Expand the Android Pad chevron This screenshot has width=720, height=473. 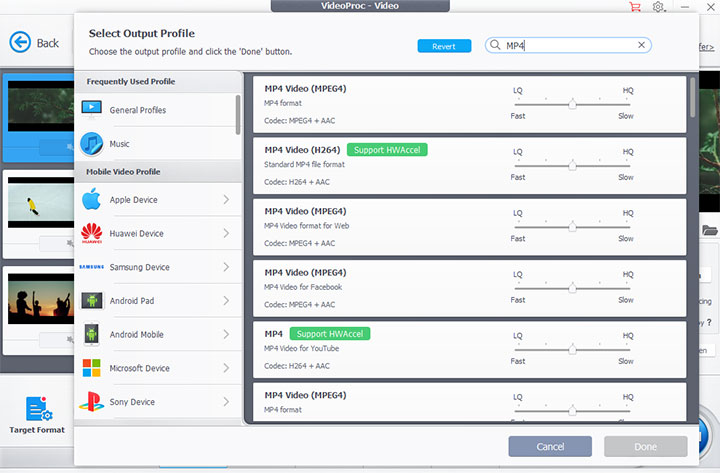point(226,301)
